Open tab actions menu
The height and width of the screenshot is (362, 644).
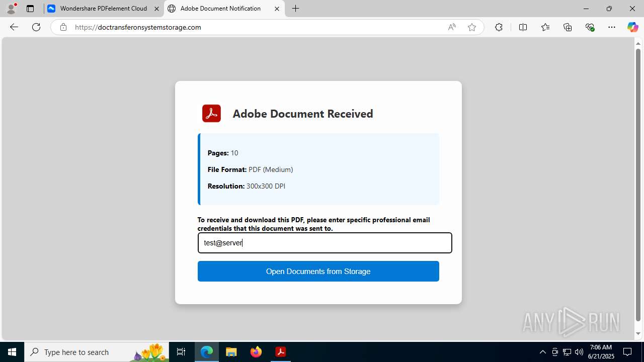coord(30,9)
